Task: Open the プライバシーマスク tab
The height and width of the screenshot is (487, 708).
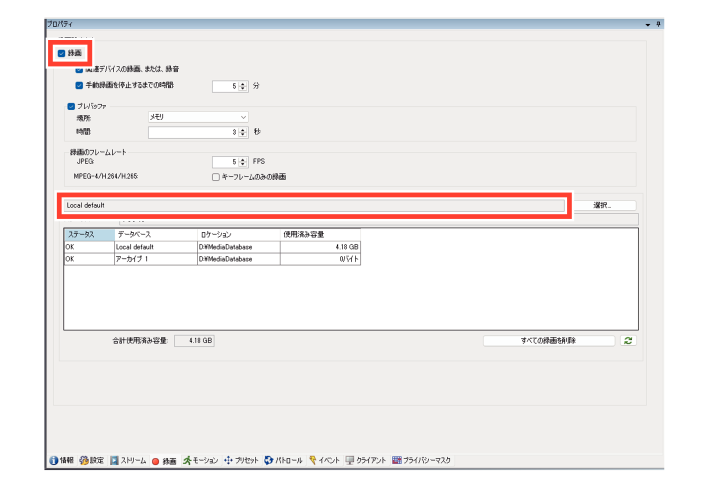Action: coord(421,460)
